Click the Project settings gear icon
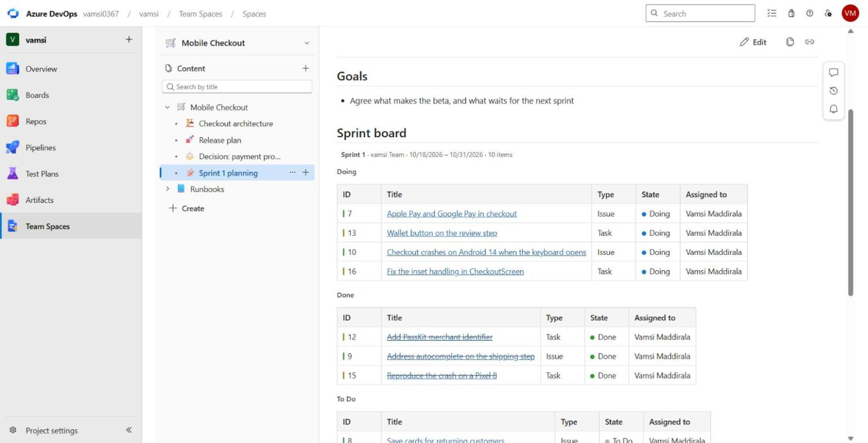Screen dimensions: 868x443 (x=13, y=430)
